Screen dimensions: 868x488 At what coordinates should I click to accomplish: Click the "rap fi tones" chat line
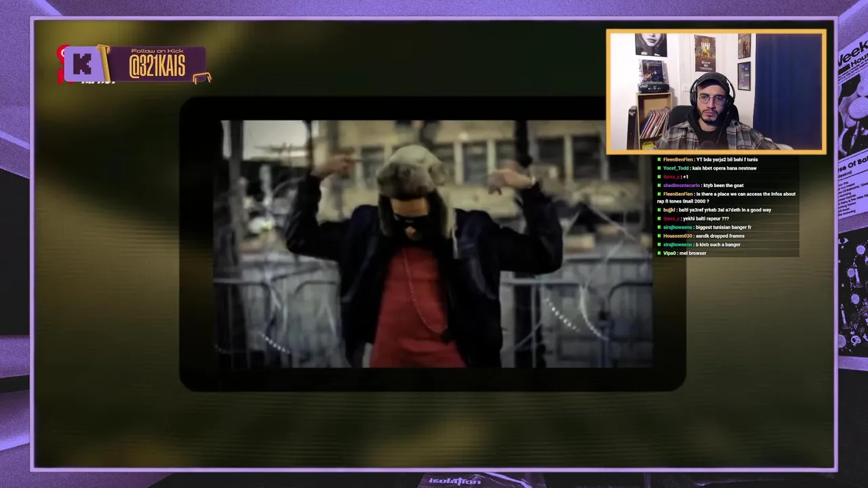[683, 201]
